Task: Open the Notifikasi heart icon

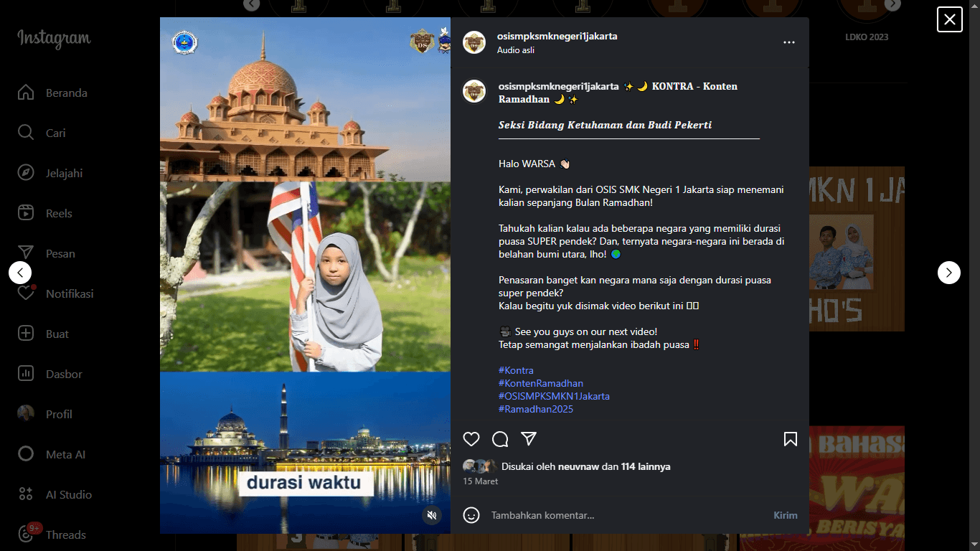Action: click(x=26, y=293)
